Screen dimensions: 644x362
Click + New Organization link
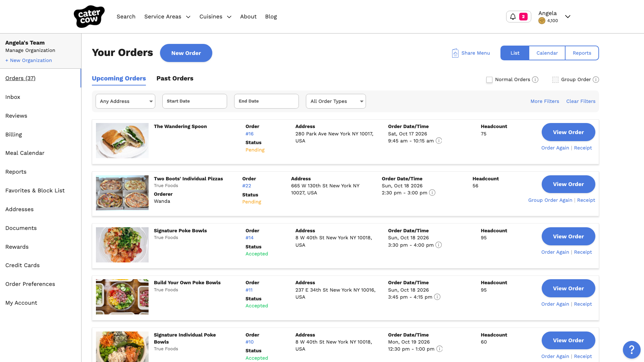(x=29, y=60)
